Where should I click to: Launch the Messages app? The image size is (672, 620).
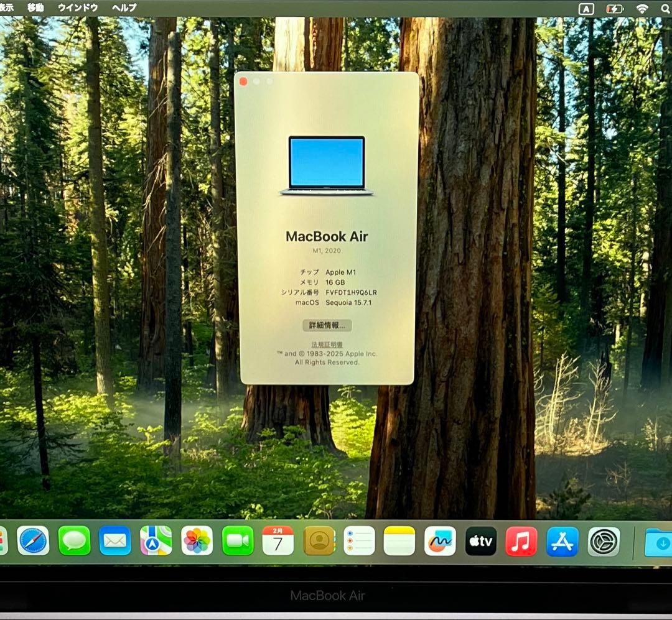(x=73, y=542)
